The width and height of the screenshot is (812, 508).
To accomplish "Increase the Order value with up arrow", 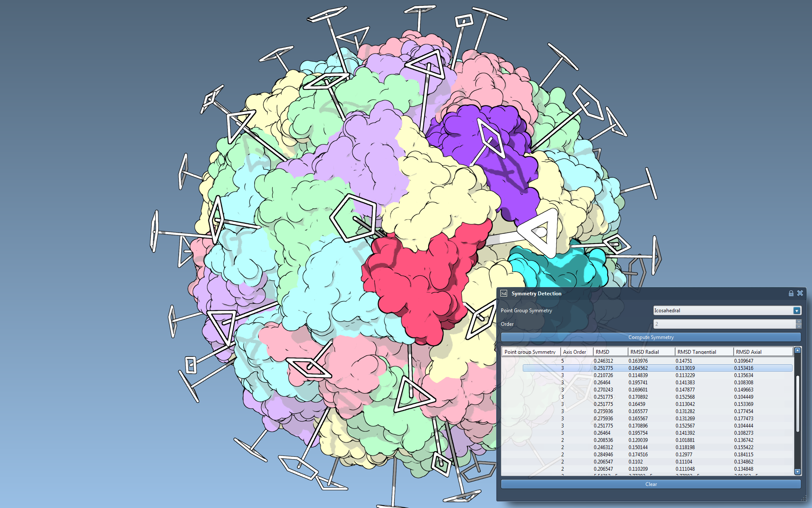I will click(799, 322).
